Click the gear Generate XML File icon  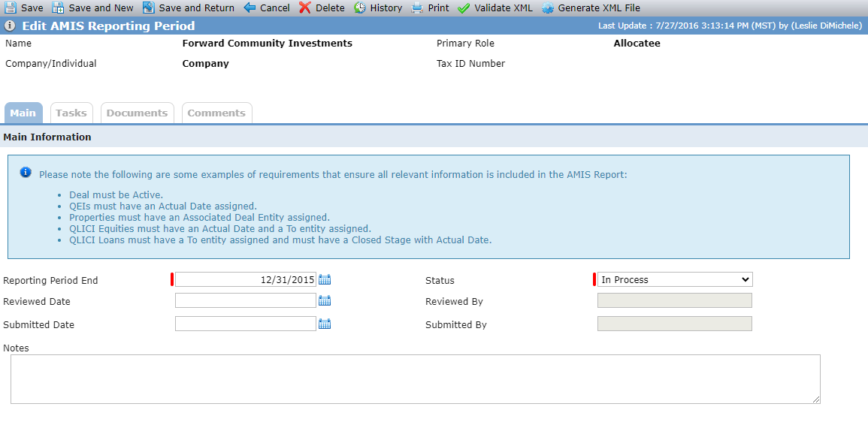pos(548,8)
